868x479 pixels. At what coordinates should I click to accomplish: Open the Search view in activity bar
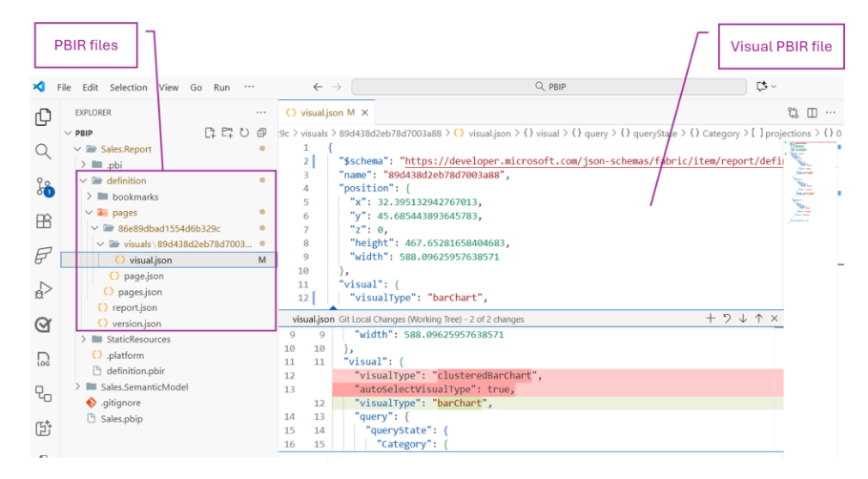(43, 151)
